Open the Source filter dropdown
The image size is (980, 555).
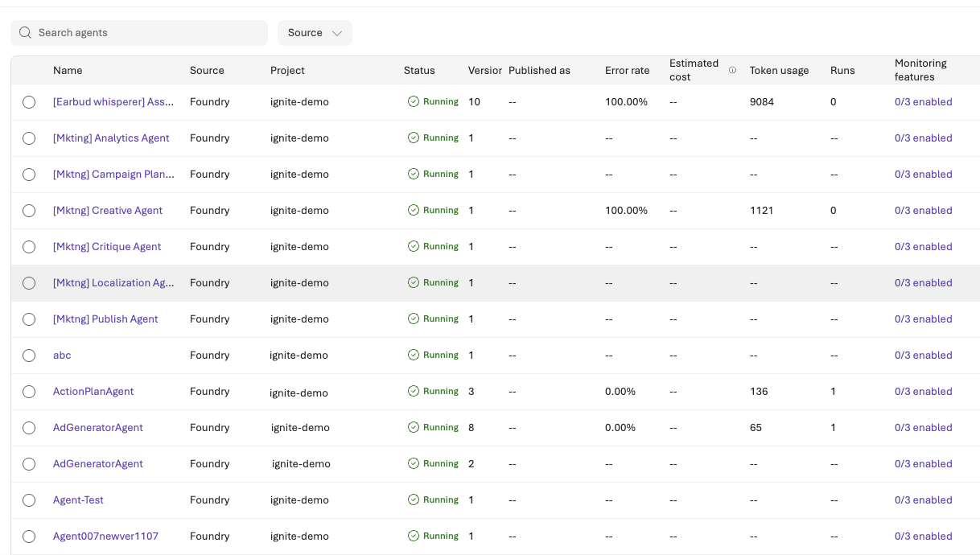[315, 32]
